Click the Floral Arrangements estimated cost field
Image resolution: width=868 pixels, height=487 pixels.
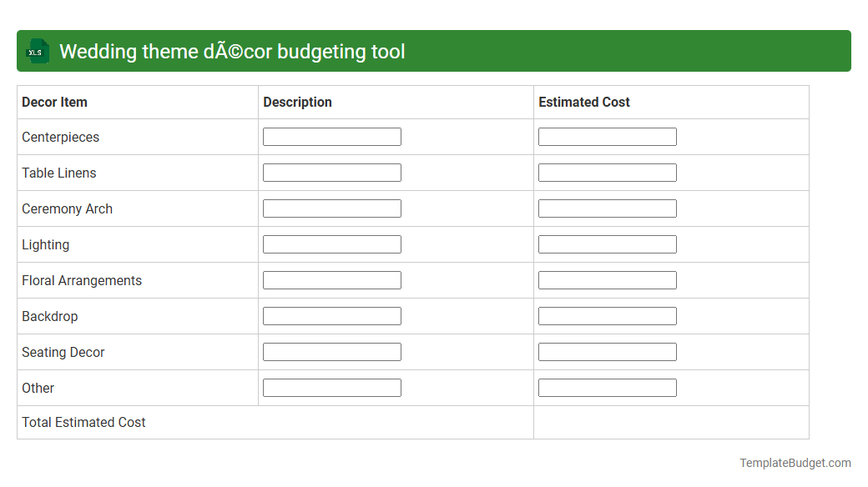608,279
